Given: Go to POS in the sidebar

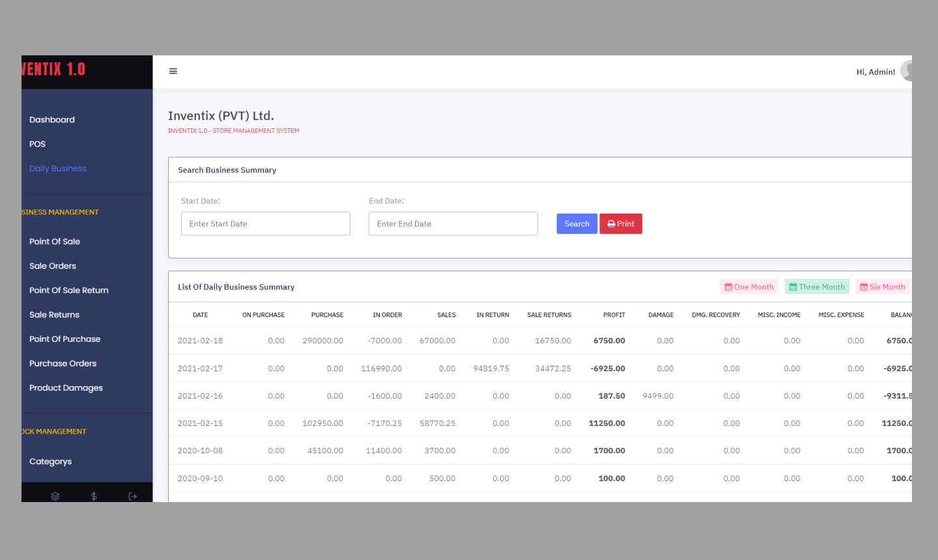Looking at the screenshot, I should [x=38, y=144].
